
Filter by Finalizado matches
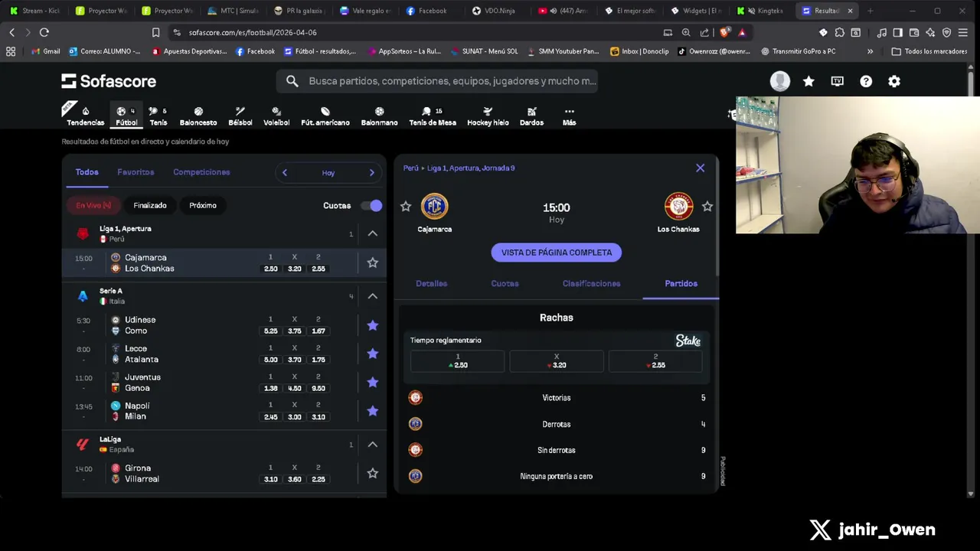click(150, 205)
